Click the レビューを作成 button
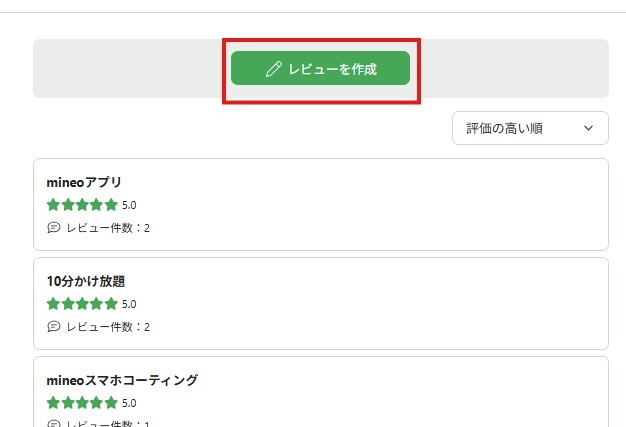This screenshot has height=427, width=626. (x=320, y=69)
